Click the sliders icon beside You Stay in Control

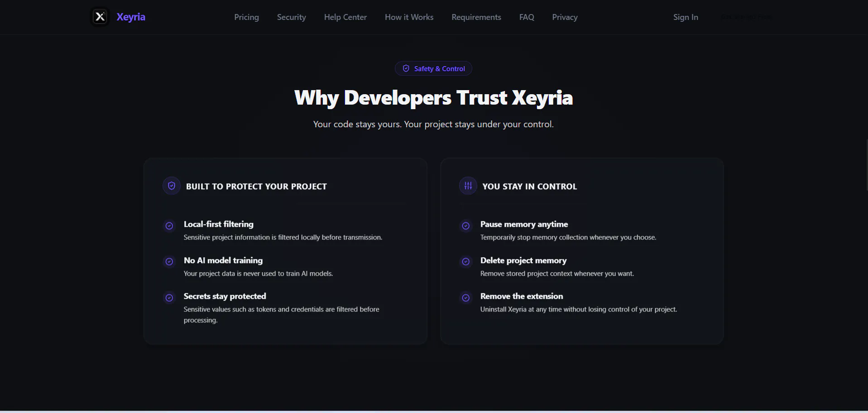[468, 186]
